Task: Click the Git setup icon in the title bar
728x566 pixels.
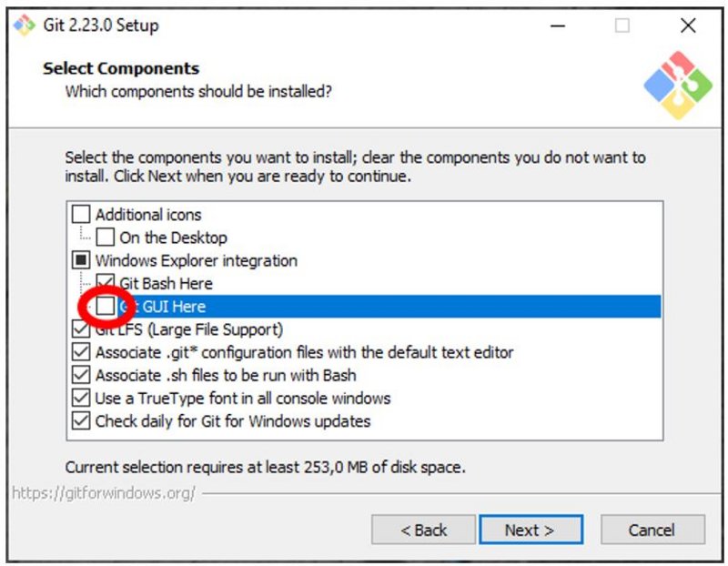Action: tap(23, 25)
